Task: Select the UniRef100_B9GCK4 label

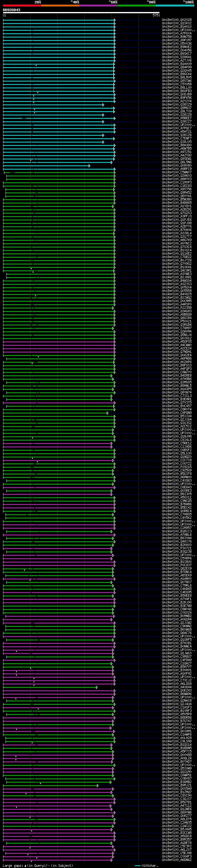Action: [x=177, y=74]
